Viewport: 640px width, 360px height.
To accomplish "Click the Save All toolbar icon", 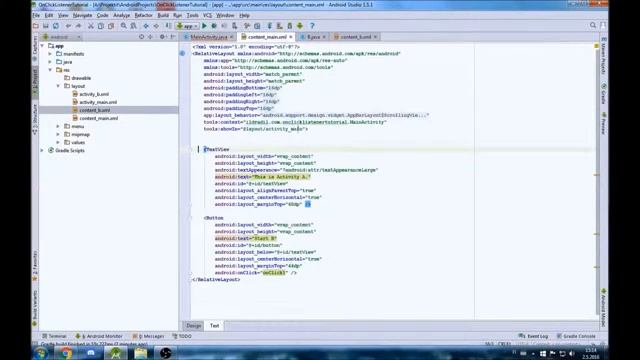I will [x=46, y=26].
